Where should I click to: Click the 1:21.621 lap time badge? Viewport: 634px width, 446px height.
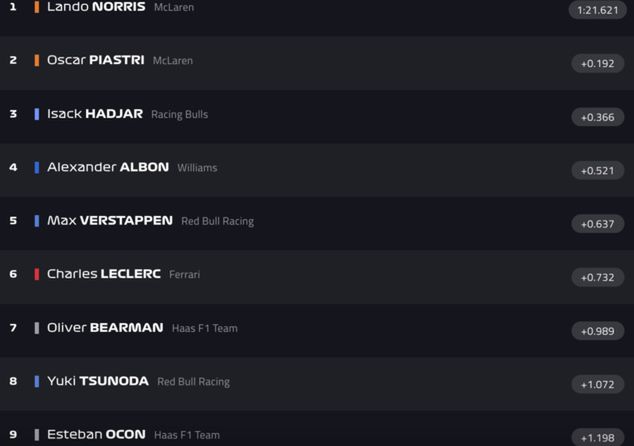click(x=598, y=10)
